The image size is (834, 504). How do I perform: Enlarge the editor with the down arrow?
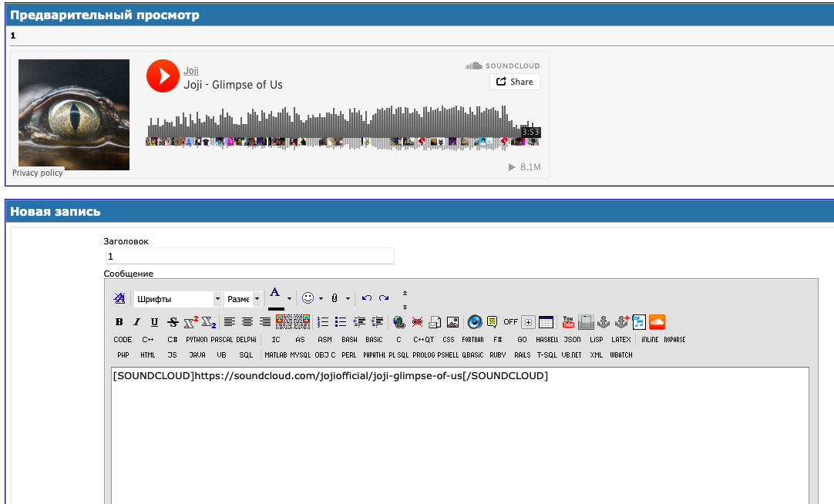pyautogui.click(x=405, y=307)
